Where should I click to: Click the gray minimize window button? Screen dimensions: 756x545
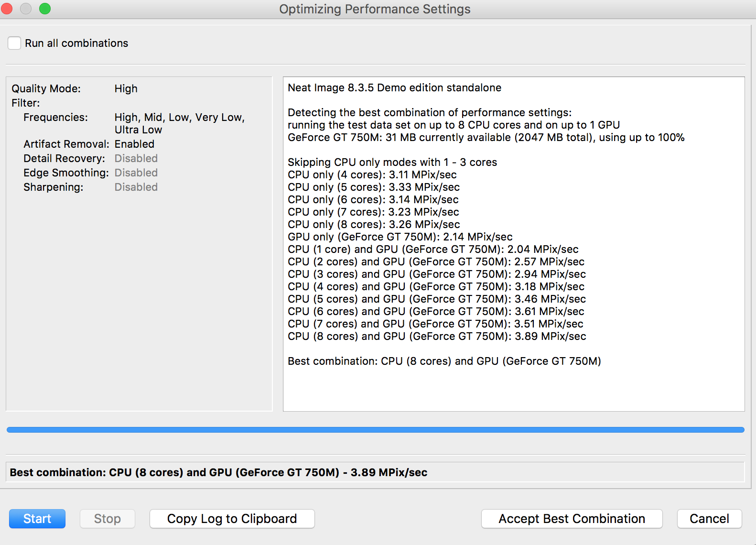(26, 9)
